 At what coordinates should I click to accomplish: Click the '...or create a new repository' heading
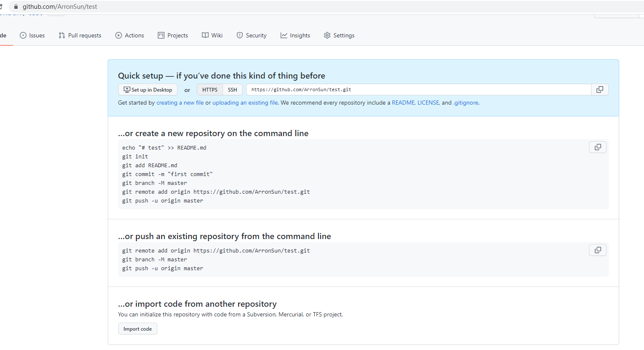[x=213, y=133]
